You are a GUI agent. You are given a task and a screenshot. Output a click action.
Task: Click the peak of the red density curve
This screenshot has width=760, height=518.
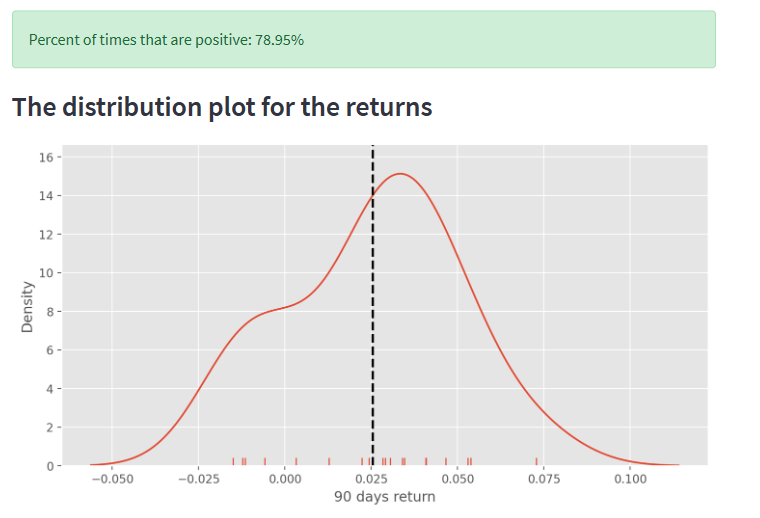coord(400,174)
